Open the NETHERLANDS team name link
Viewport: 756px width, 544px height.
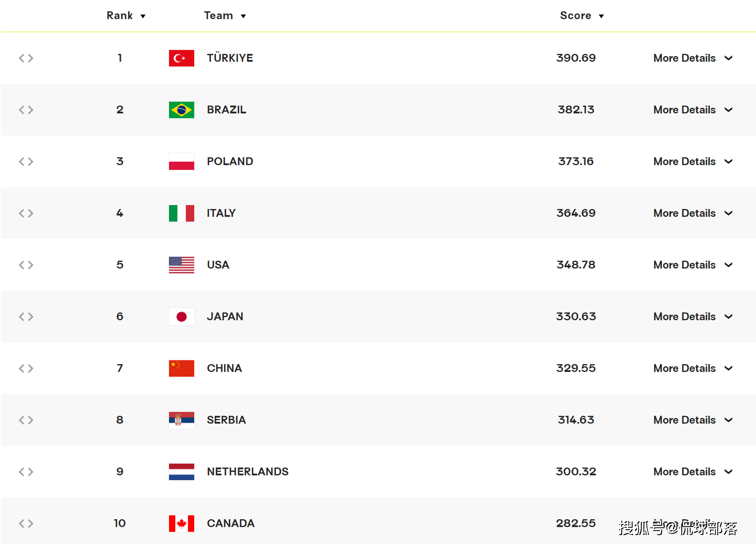coord(248,472)
